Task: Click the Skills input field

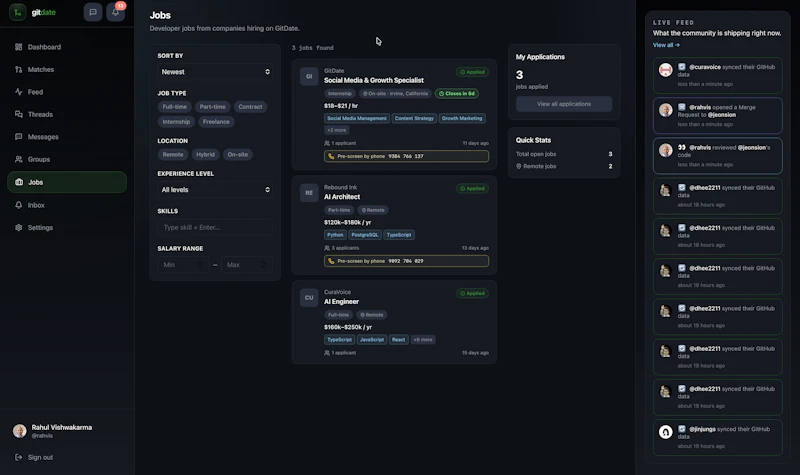Action: (x=215, y=228)
